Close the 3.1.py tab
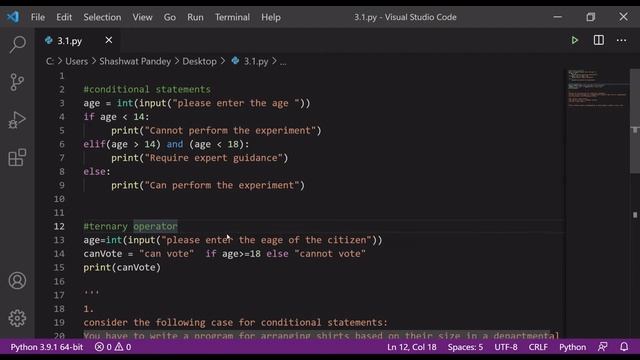This screenshot has height=360, width=640. pyautogui.click(x=109, y=40)
